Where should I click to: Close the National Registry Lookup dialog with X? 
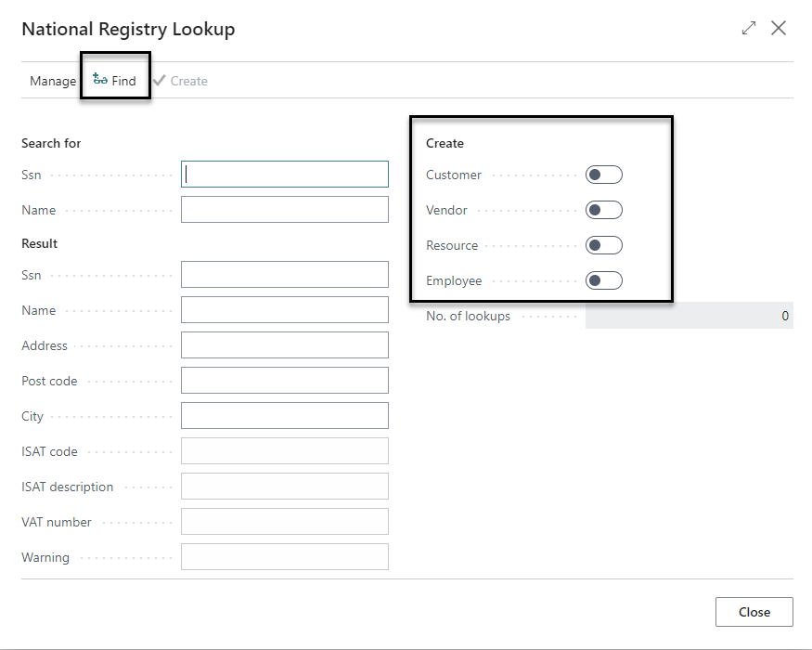pos(779,28)
